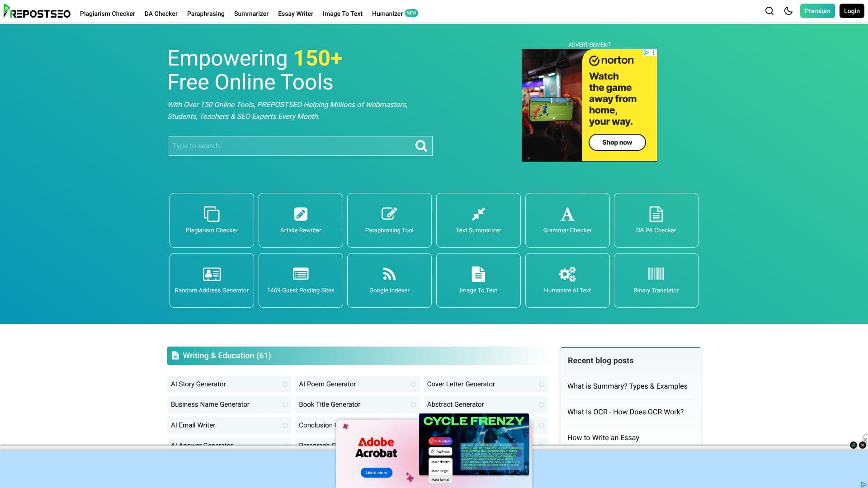The width and height of the screenshot is (868, 488).
Task: Open the 1469 Guest Posting Sites card
Action: click(x=301, y=280)
